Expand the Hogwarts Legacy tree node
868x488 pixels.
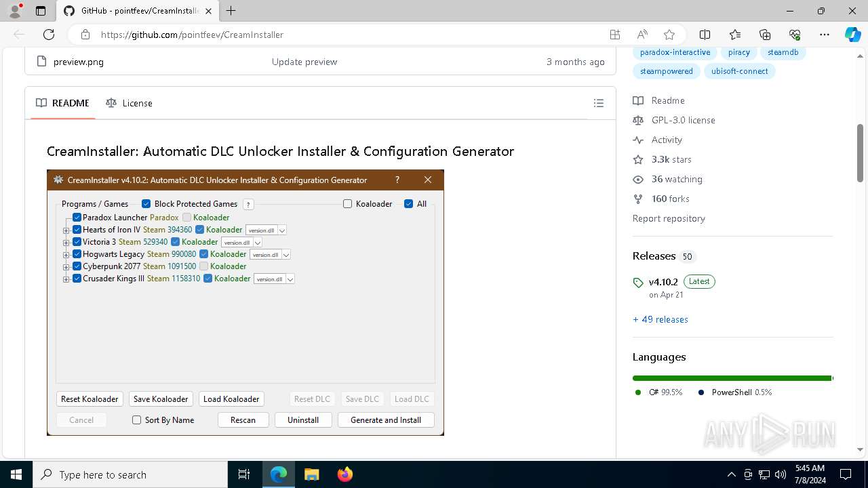coord(66,255)
